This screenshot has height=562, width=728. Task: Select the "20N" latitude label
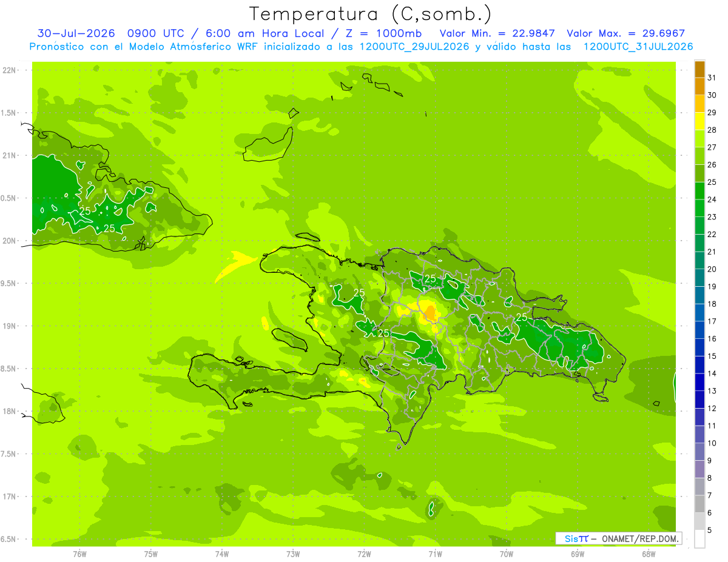[x=10, y=241]
